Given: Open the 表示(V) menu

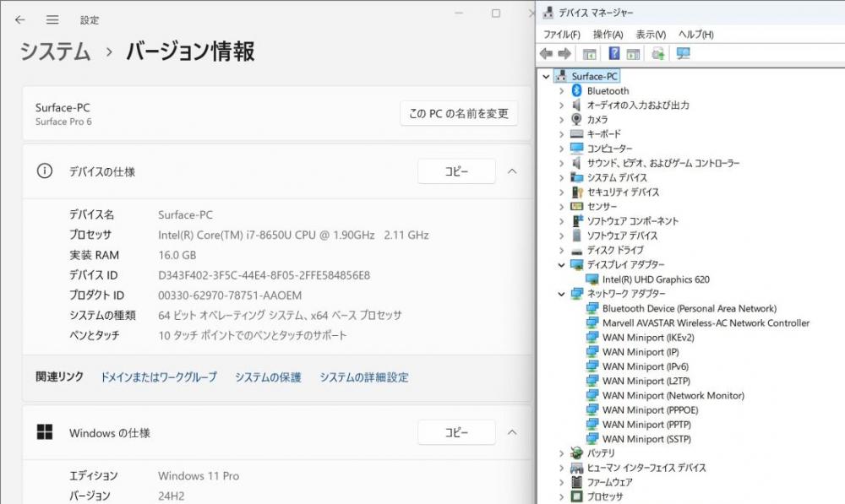Looking at the screenshot, I should tap(651, 35).
